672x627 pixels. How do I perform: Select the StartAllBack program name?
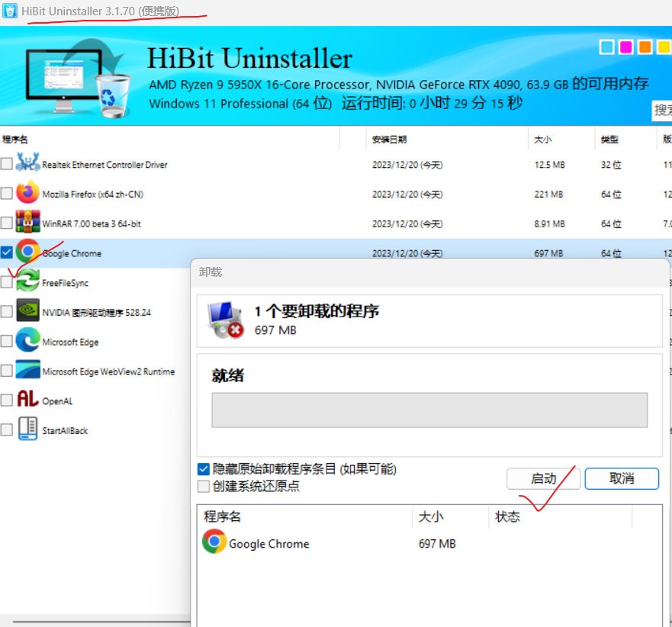(x=65, y=431)
